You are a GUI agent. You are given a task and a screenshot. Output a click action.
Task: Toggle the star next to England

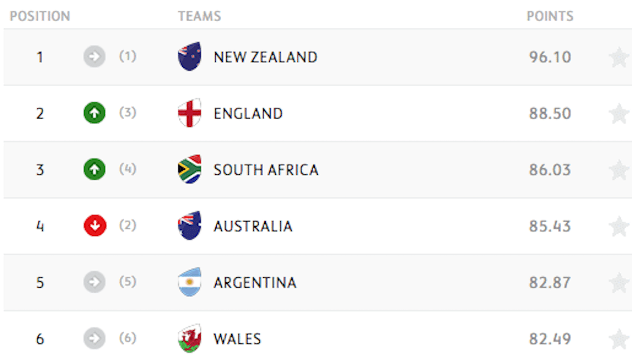tap(619, 113)
